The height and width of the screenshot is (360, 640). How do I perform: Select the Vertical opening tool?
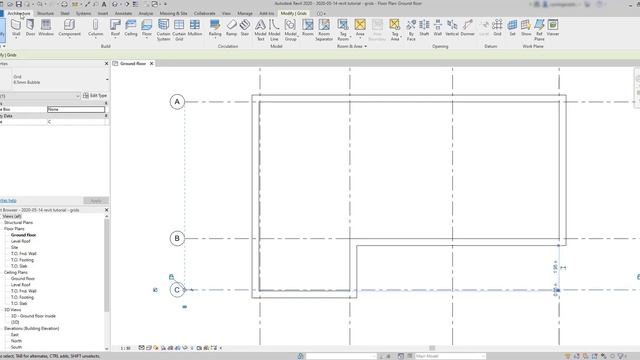pyautogui.click(x=452, y=28)
